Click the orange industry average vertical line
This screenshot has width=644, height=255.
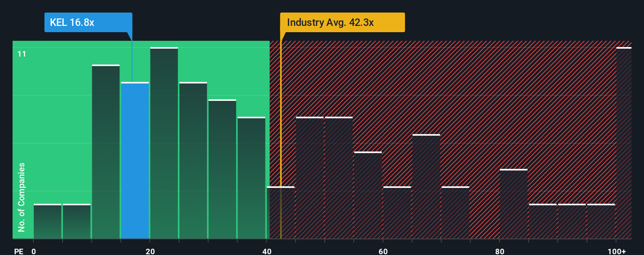(x=281, y=139)
